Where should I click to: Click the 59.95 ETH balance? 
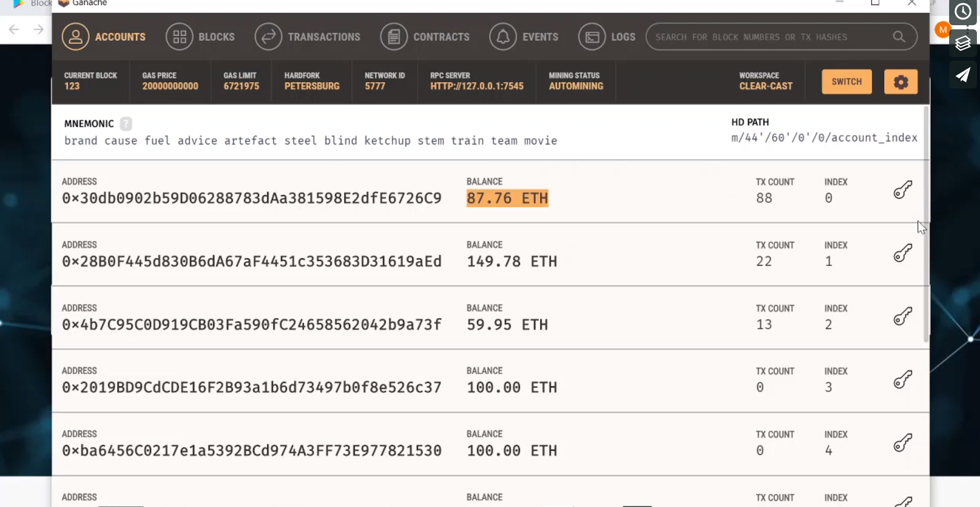[x=507, y=325]
